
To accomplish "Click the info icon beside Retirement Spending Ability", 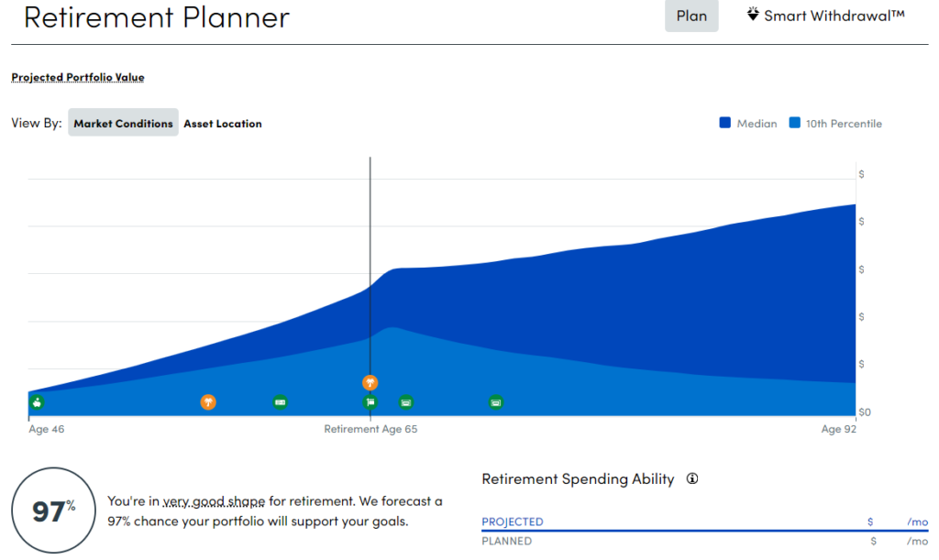I will 691,478.
